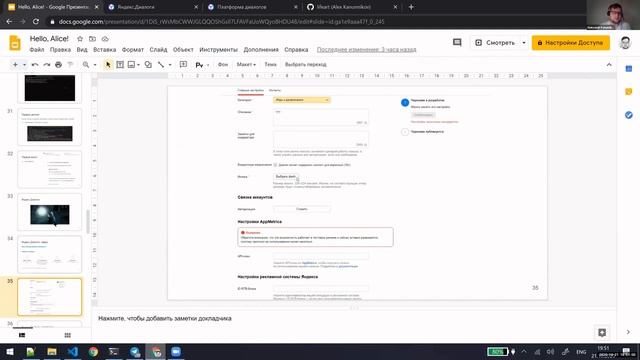Click the zoom magnifier tool
This screenshot has height=360, width=640.
click(86, 64)
